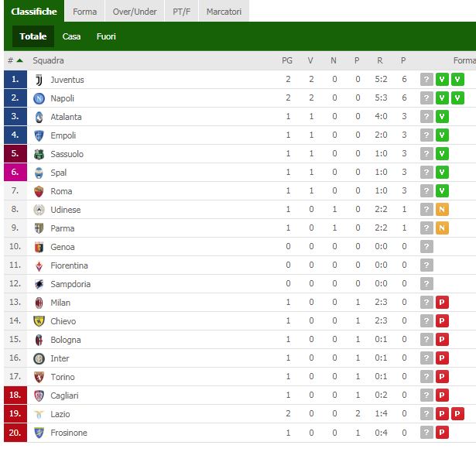Click the Milan club crest icon
This screenshot has width=476, height=452.
coord(39,303)
